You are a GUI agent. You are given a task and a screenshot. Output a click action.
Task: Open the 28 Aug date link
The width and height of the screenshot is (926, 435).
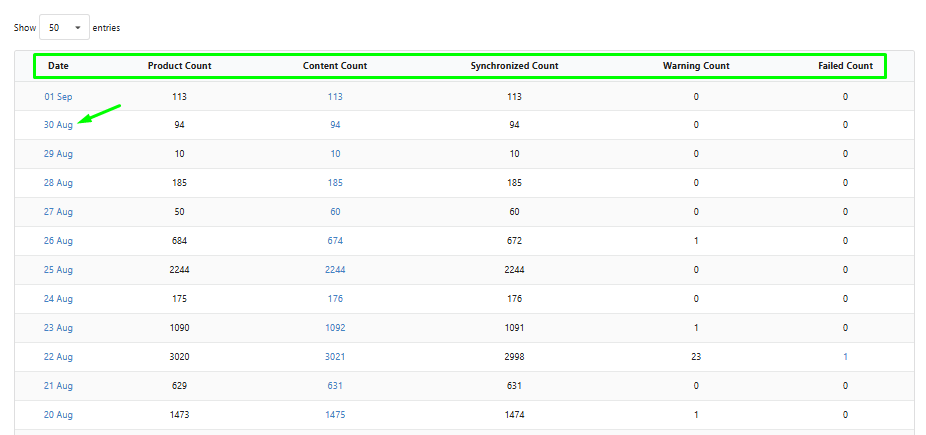[58, 183]
